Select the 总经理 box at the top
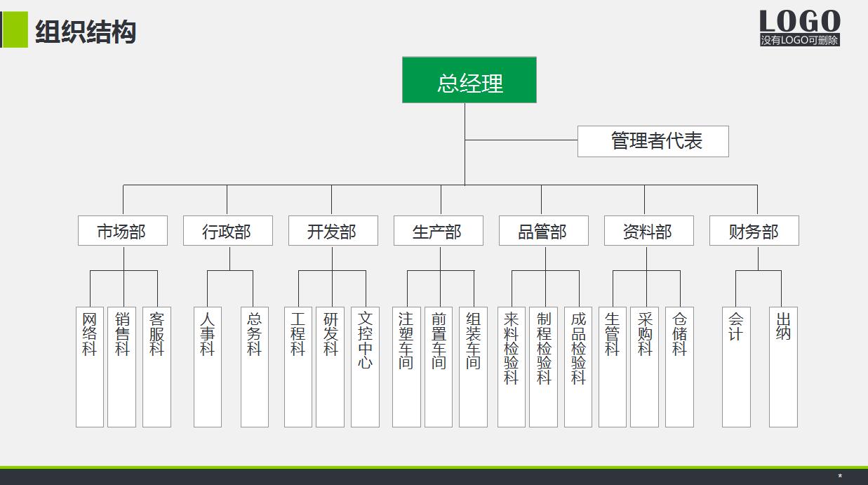The image size is (868, 485). pyautogui.click(x=468, y=80)
